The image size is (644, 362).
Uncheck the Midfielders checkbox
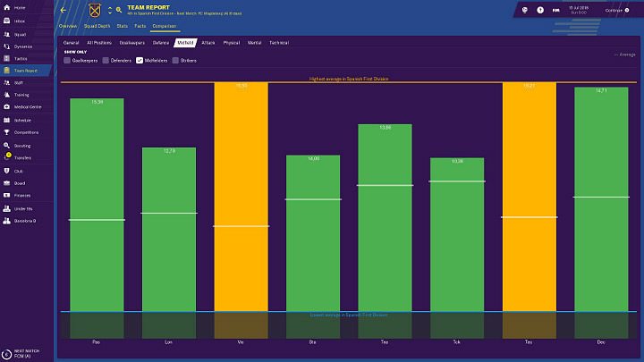(x=140, y=61)
